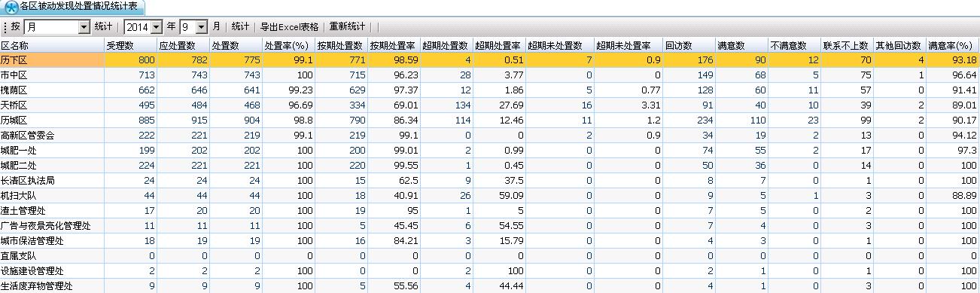Click 27.69 cell in 天桥区 row
This screenshot has width=980, height=293.
tap(499, 105)
